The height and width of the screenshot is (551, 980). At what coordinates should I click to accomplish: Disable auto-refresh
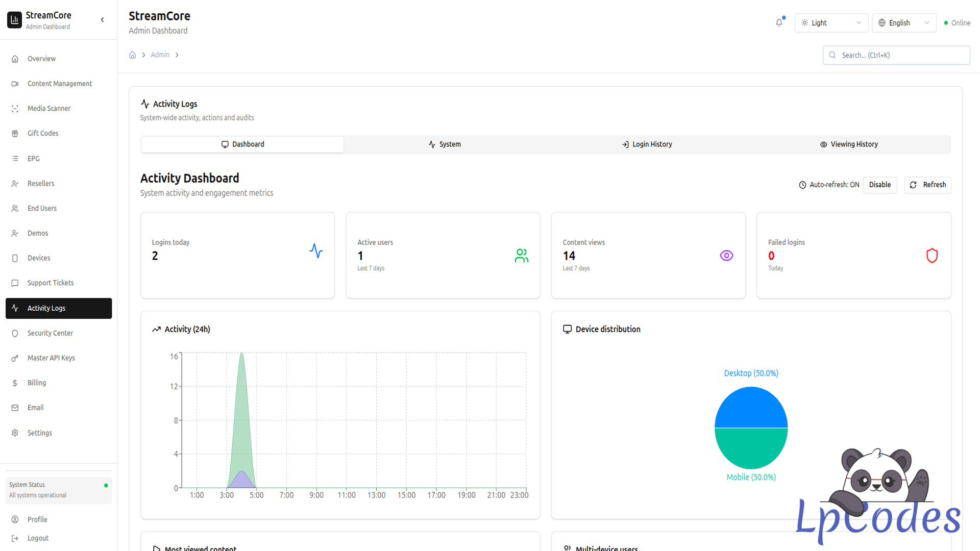879,185
